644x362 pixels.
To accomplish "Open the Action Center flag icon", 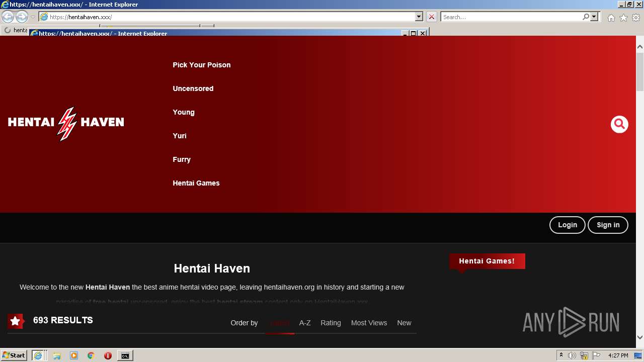I will coord(595,355).
